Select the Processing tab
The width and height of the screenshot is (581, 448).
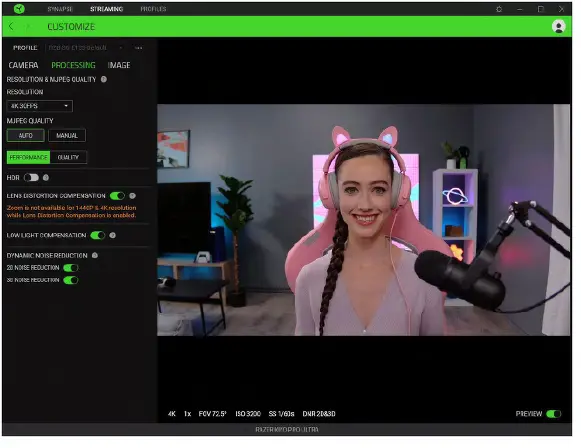(73, 65)
